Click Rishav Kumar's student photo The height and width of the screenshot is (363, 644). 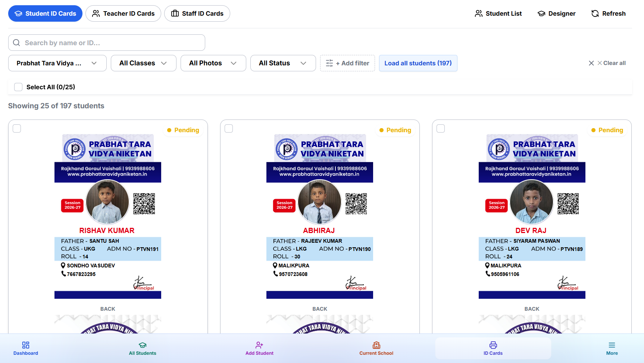(107, 202)
